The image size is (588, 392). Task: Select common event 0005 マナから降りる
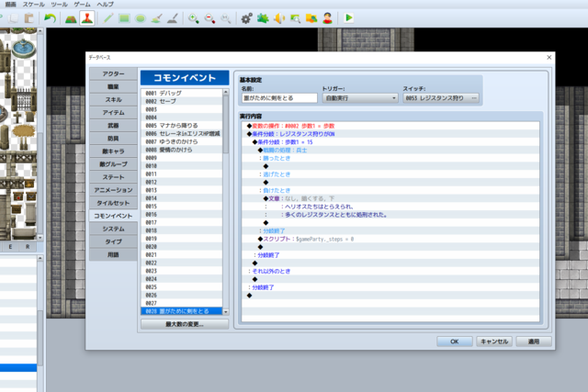(182, 126)
